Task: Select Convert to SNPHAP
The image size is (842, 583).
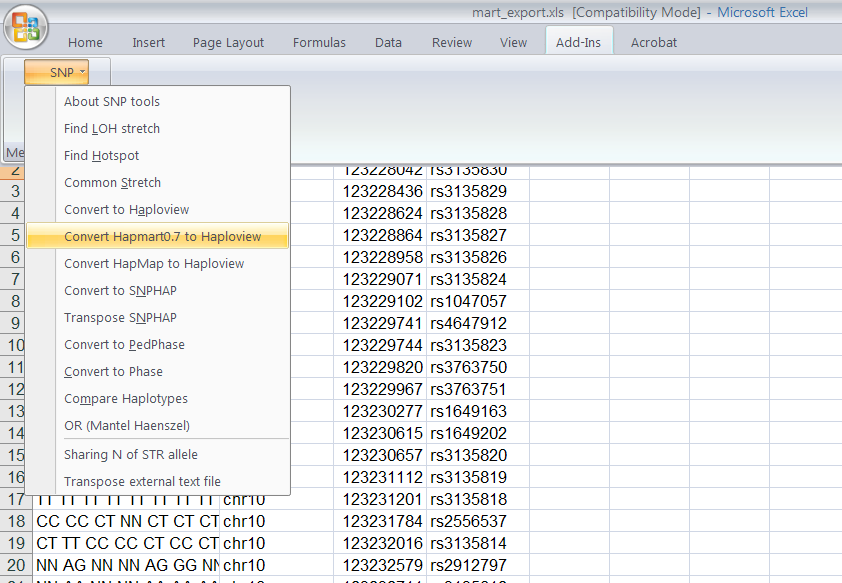Action: pos(157,290)
